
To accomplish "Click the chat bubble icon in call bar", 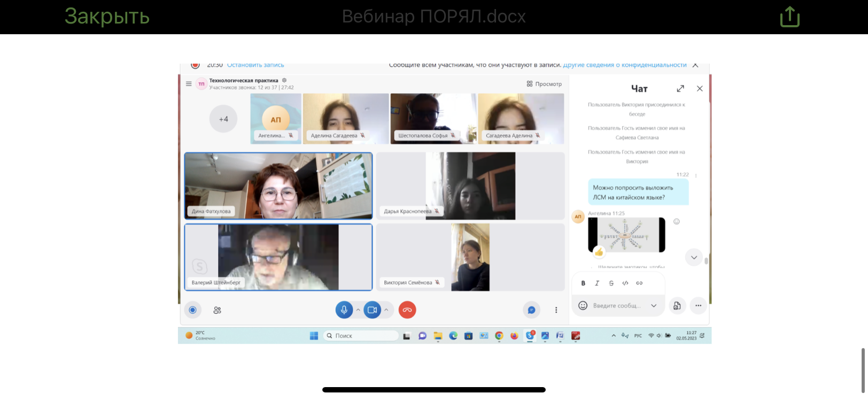I will point(531,310).
